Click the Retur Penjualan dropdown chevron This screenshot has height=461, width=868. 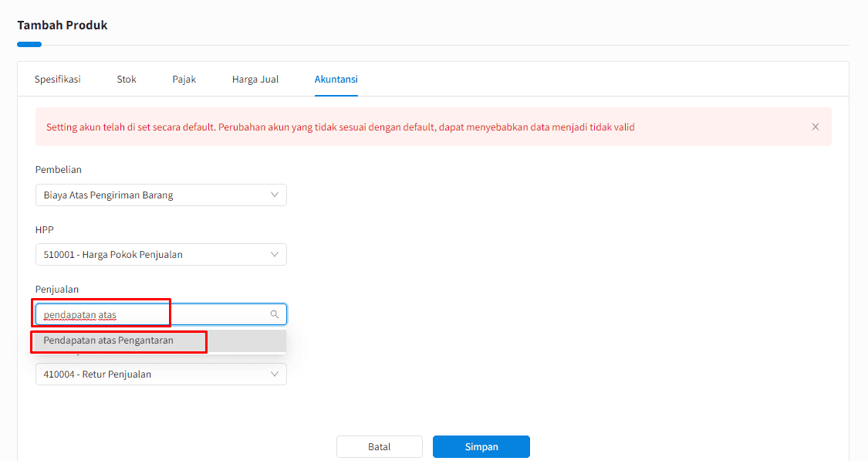click(274, 374)
